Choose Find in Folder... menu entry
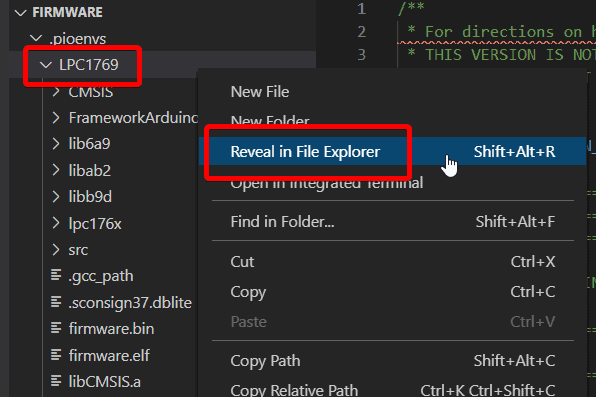This screenshot has height=397, width=596. tap(392, 221)
